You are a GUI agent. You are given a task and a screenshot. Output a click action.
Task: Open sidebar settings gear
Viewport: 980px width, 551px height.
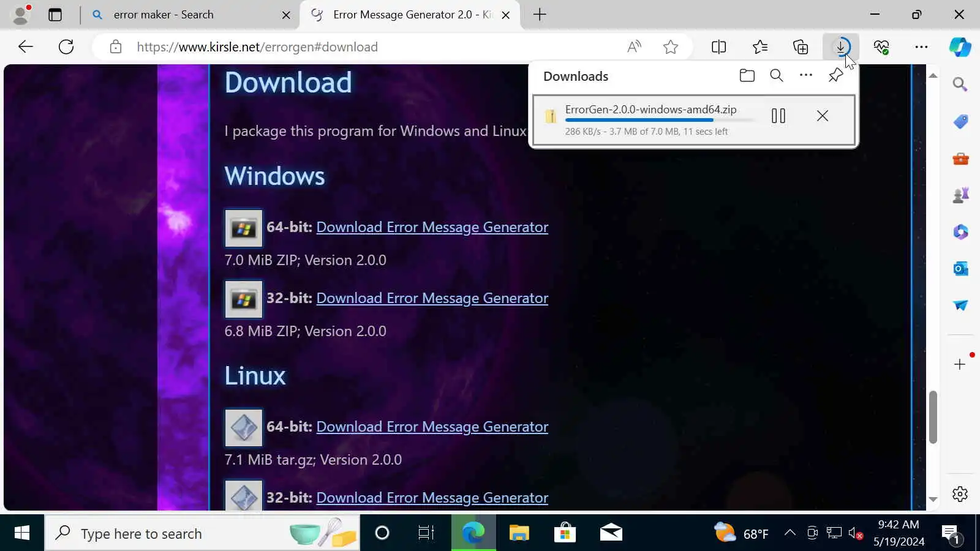click(960, 494)
